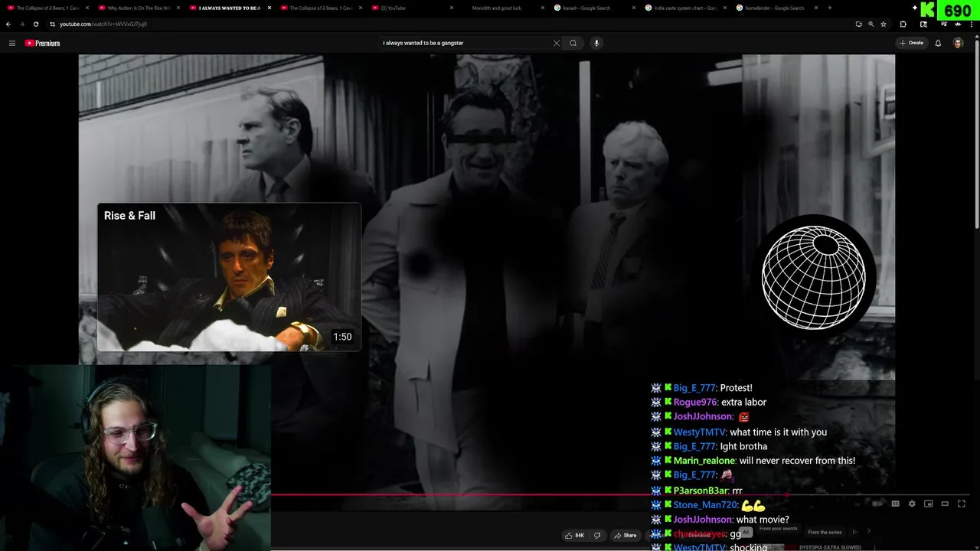The image size is (980, 551).
Task: Dislike the video with thumbs-down
Action: point(597,535)
